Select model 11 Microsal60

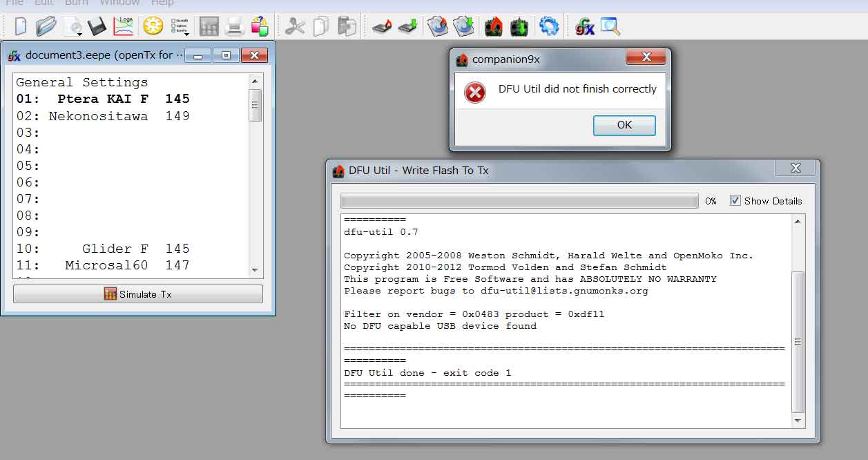131,265
